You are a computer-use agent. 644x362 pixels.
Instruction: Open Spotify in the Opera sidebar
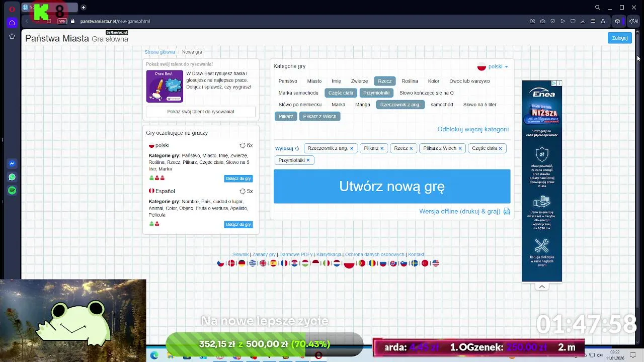click(x=12, y=191)
